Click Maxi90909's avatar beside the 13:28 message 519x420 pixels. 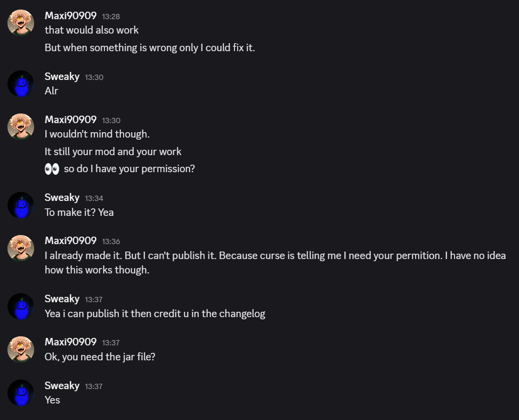tap(21, 22)
